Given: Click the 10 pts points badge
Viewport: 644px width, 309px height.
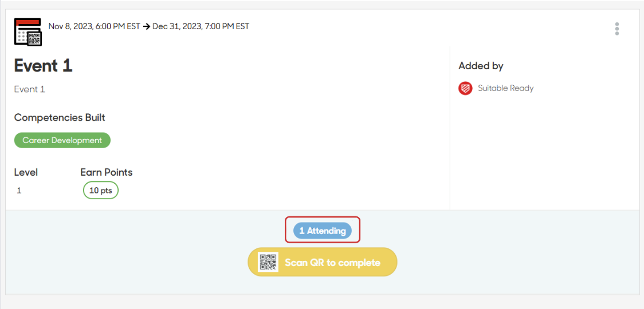Looking at the screenshot, I should pyautogui.click(x=101, y=191).
